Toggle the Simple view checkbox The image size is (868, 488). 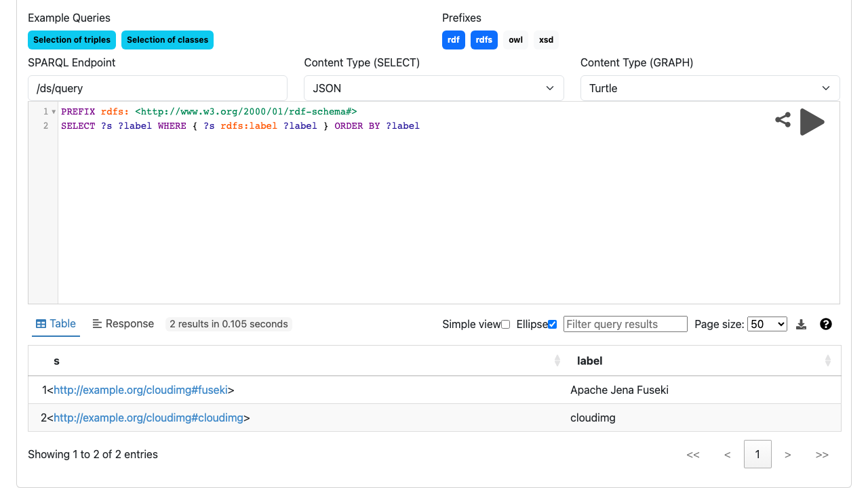505,324
